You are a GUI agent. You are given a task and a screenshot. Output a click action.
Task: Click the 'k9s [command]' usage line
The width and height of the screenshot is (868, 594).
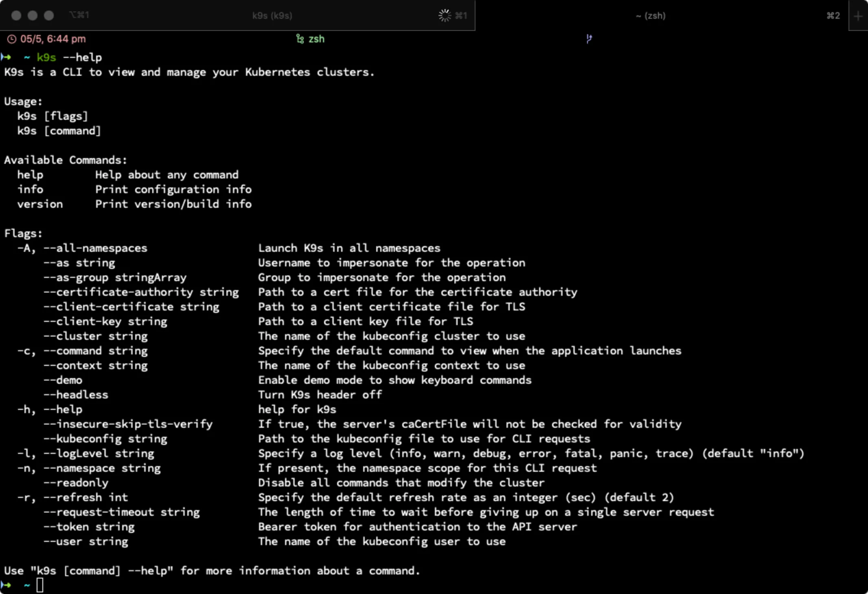pyautogui.click(x=59, y=131)
